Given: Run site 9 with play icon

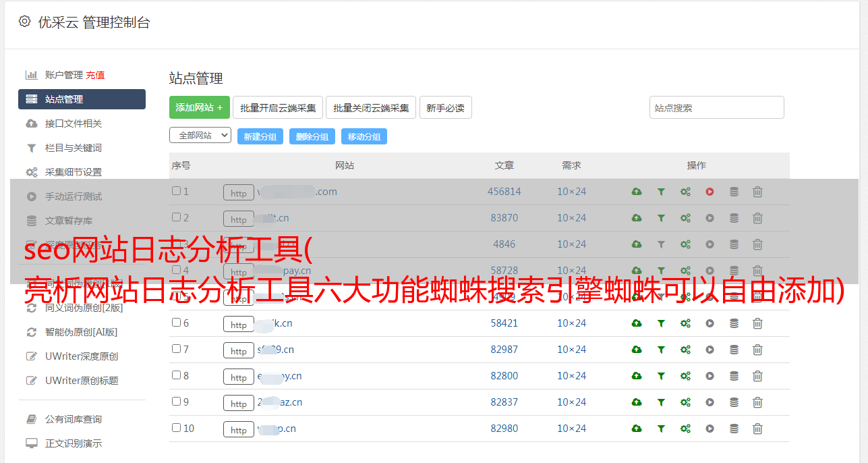Looking at the screenshot, I should 710,402.
